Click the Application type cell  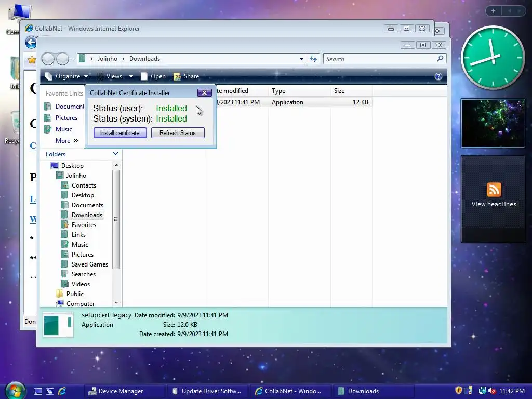pos(287,102)
